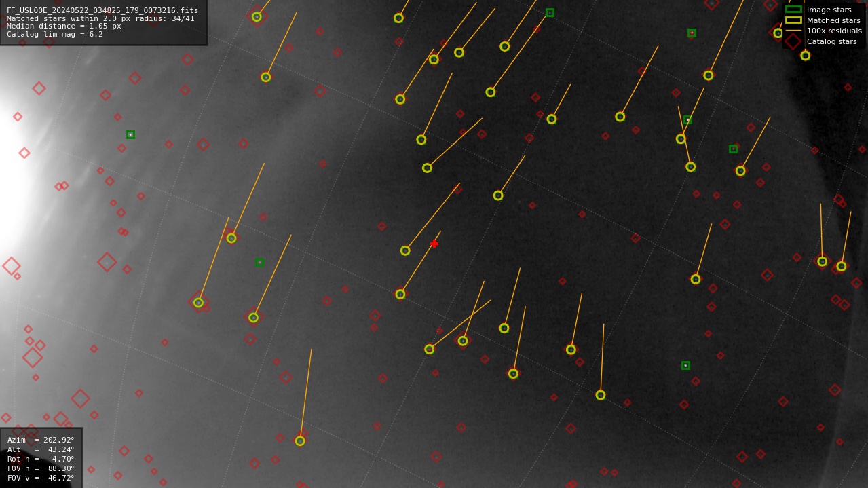Click the 'Catalog lim mag = 6.2' line

pyautogui.click(x=55, y=34)
